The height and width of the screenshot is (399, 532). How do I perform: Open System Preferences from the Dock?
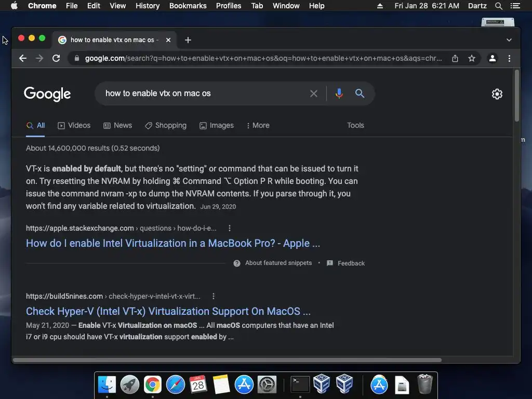coord(267,385)
